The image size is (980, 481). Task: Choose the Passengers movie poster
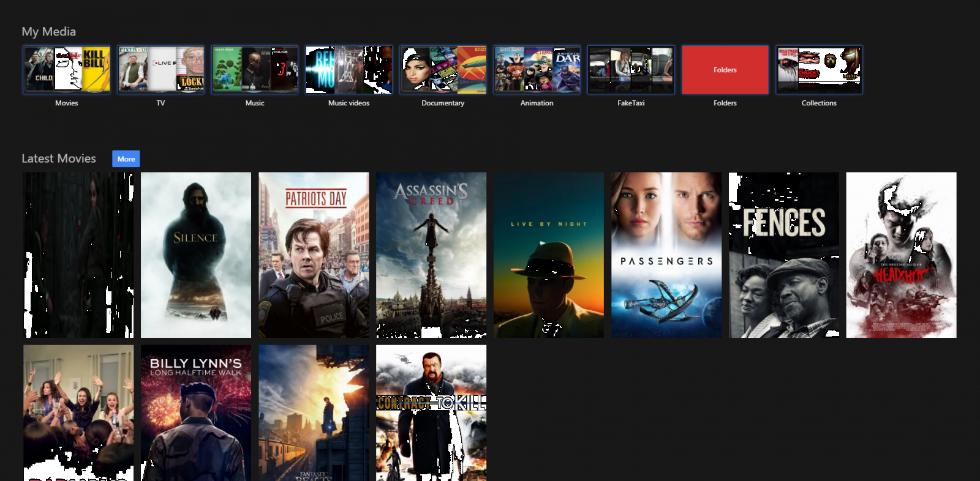pos(666,255)
